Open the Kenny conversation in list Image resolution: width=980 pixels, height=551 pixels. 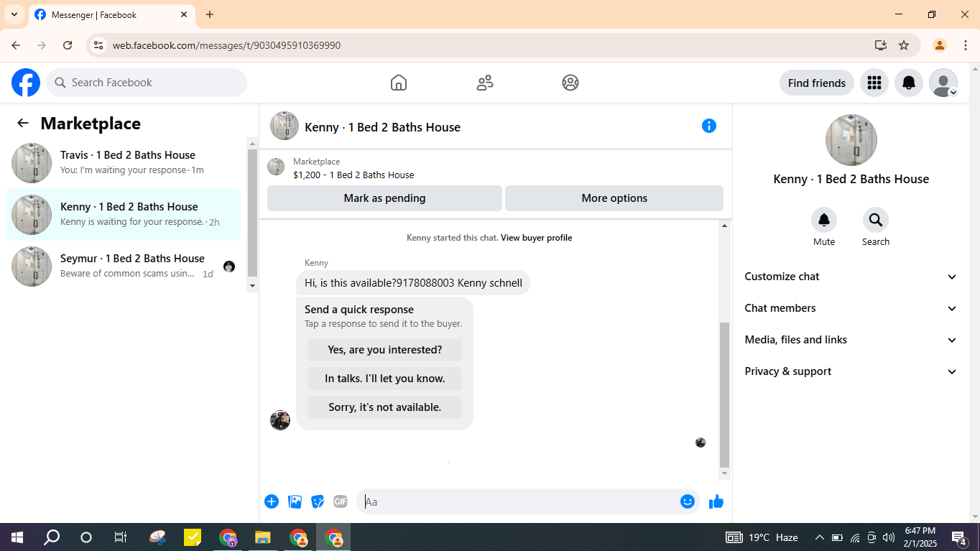point(124,215)
